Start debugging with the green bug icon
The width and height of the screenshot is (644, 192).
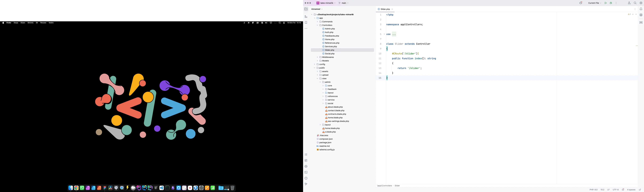[611, 3]
